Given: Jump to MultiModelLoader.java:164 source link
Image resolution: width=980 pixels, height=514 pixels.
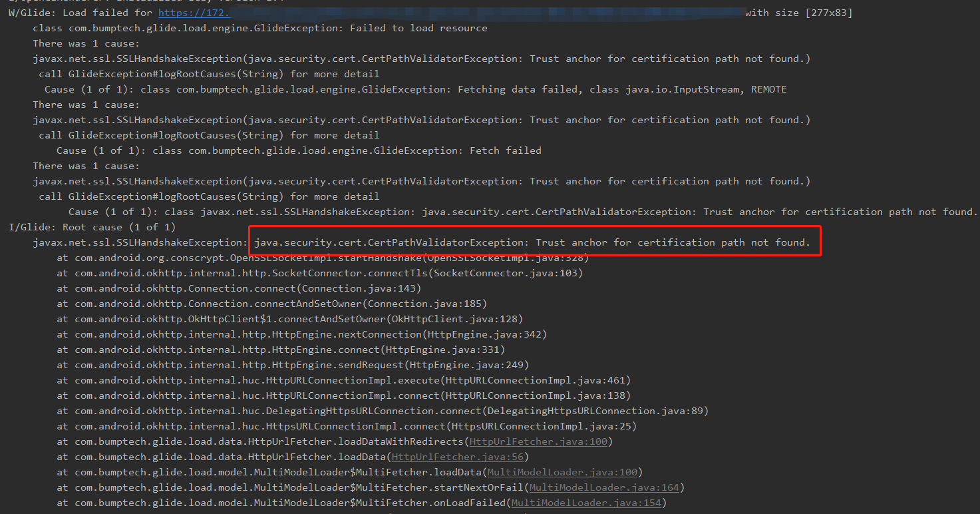Looking at the screenshot, I should 604,487.
